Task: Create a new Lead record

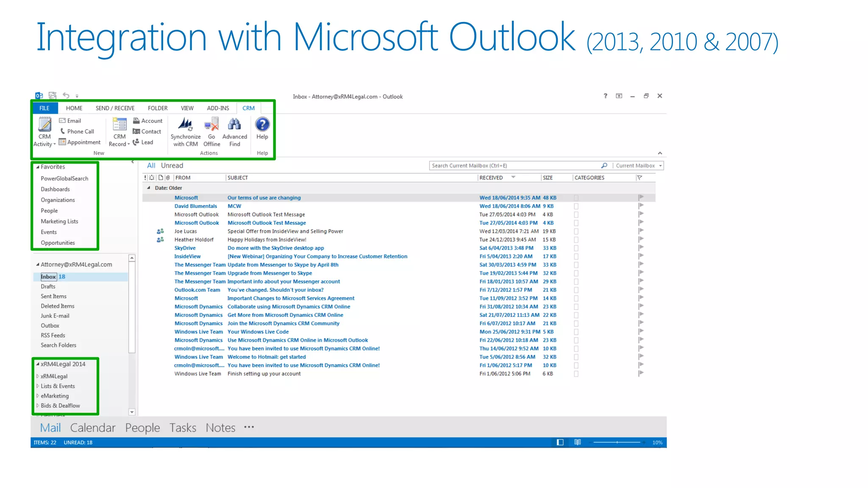Action: pyautogui.click(x=143, y=142)
